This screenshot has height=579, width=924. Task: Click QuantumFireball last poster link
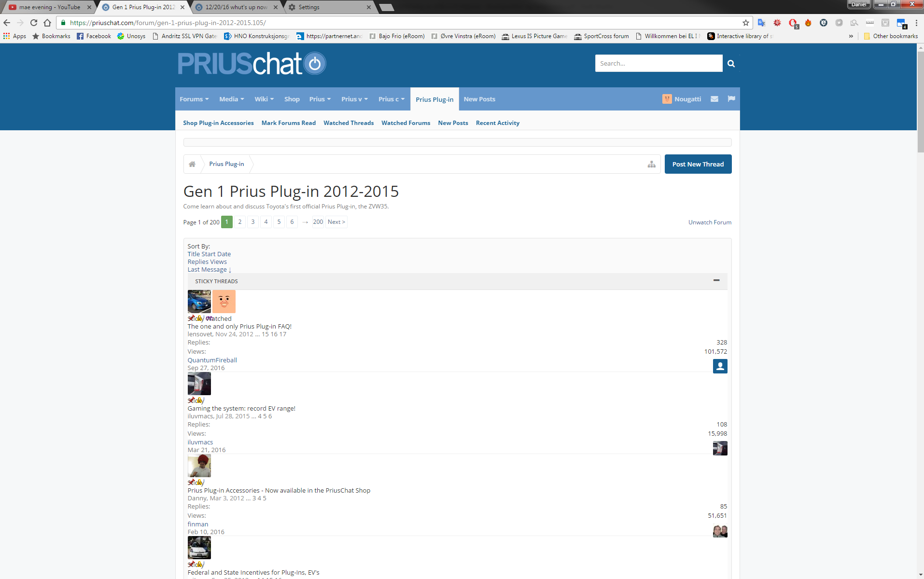tap(212, 360)
